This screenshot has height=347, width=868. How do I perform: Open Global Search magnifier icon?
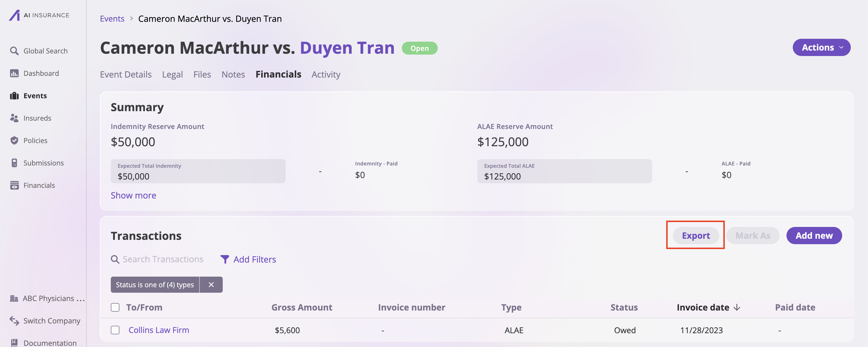point(14,51)
